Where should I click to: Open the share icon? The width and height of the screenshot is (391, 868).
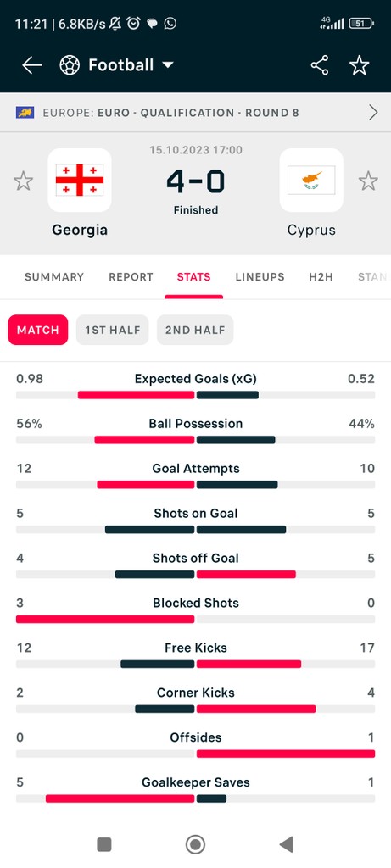pos(320,65)
